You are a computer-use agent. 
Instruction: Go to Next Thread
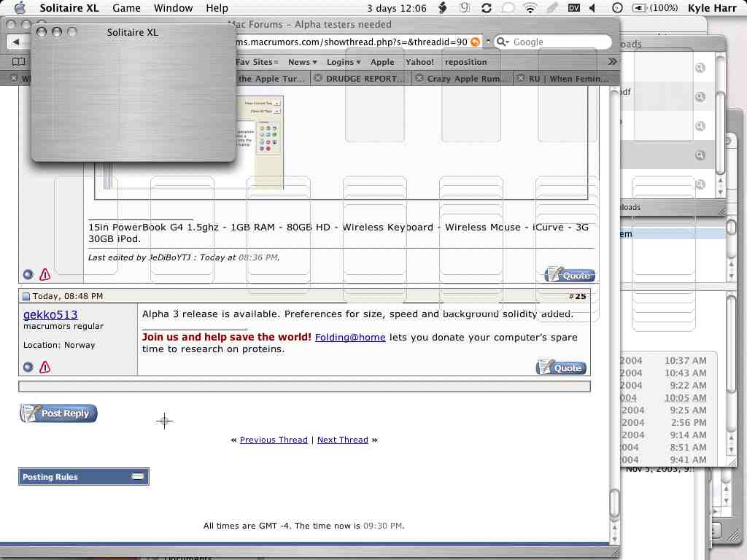coord(343,440)
